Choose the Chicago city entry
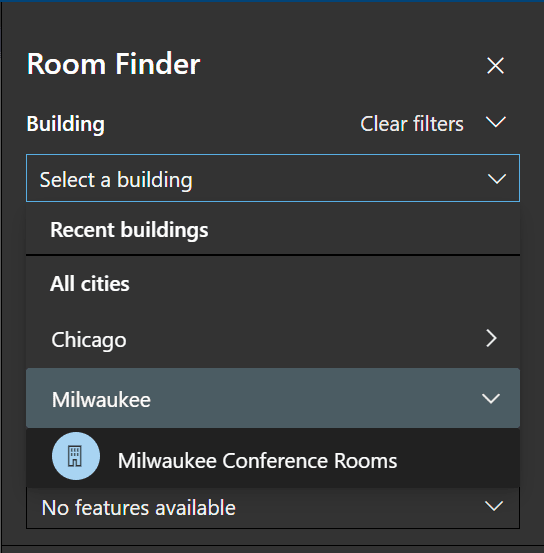 [273, 339]
